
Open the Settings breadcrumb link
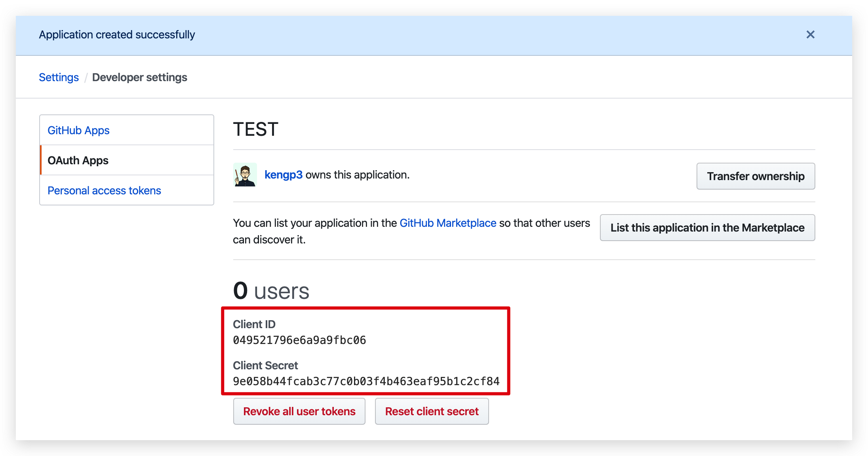click(x=59, y=77)
